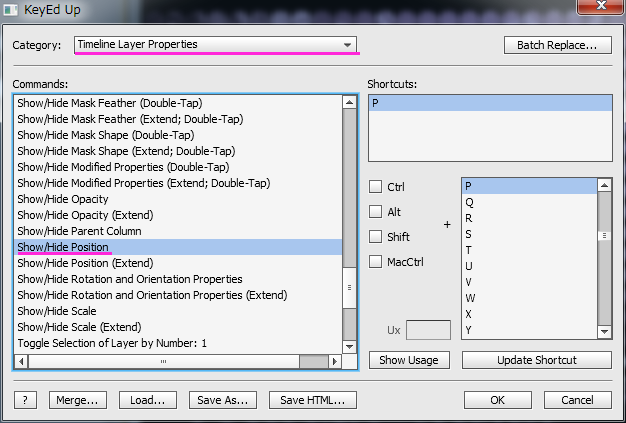This screenshot has width=626, height=423.
Task: Enable the Alt modifier checkbox
Action: coord(375,212)
